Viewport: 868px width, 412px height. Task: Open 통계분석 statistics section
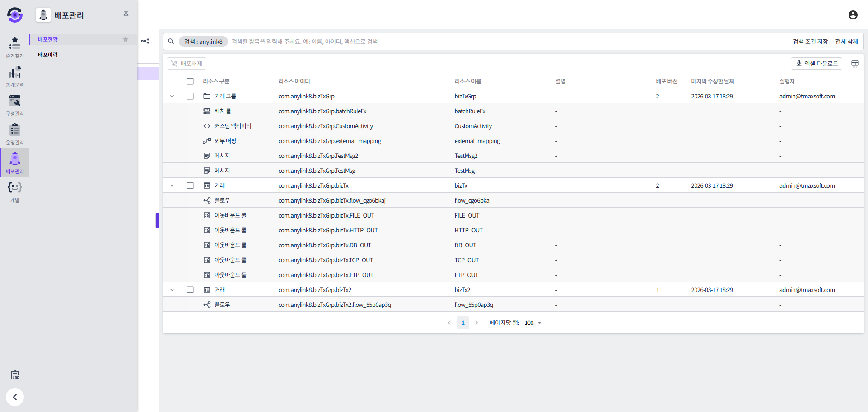[15, 76]
